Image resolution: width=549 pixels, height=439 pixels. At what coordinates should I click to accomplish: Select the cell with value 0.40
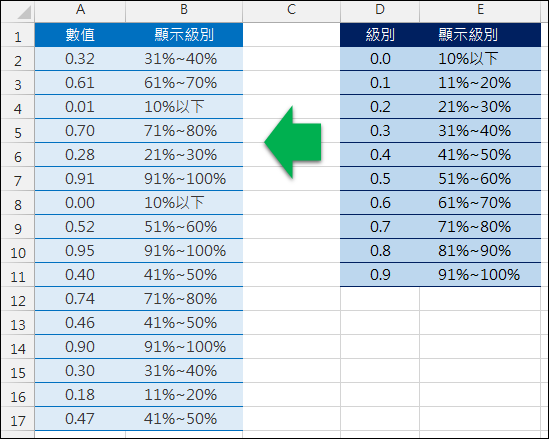[80, 275]
